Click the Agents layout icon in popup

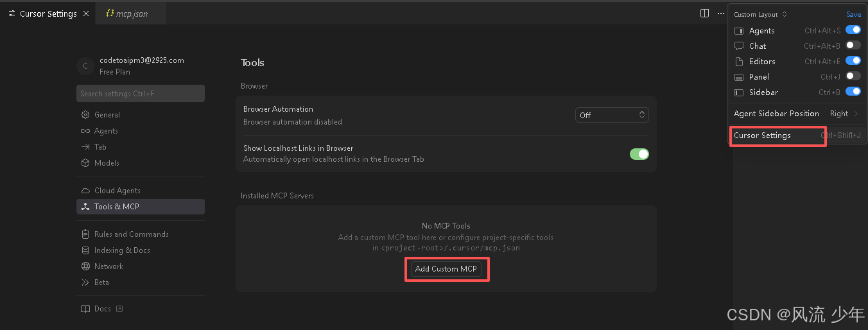tap(739, 31)
